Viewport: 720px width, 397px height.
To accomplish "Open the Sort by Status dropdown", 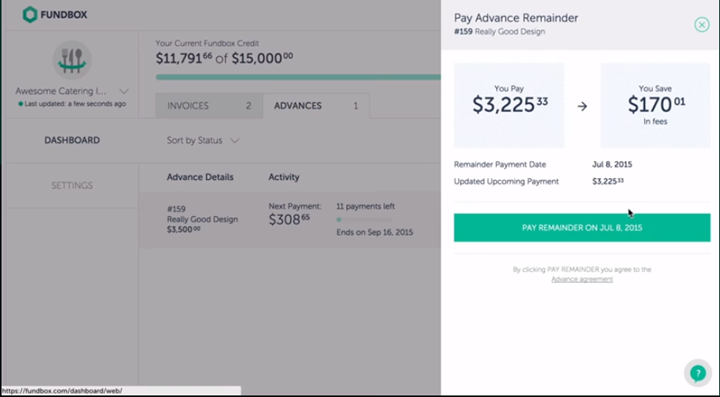I will click(202, 140).
